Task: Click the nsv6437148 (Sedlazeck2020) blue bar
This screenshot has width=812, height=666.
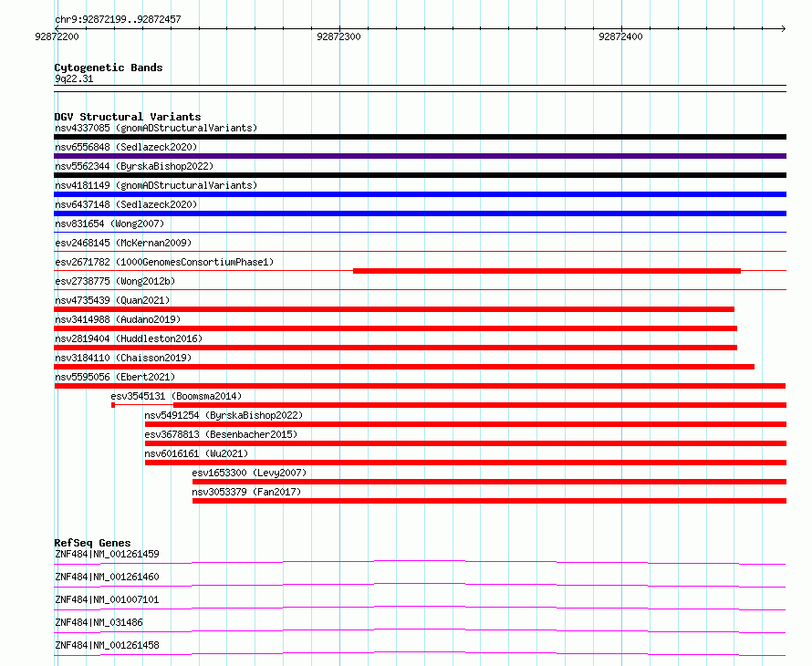Action: click(420, 213)
